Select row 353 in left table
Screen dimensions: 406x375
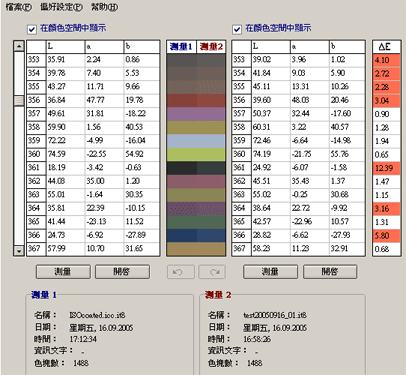93,60
